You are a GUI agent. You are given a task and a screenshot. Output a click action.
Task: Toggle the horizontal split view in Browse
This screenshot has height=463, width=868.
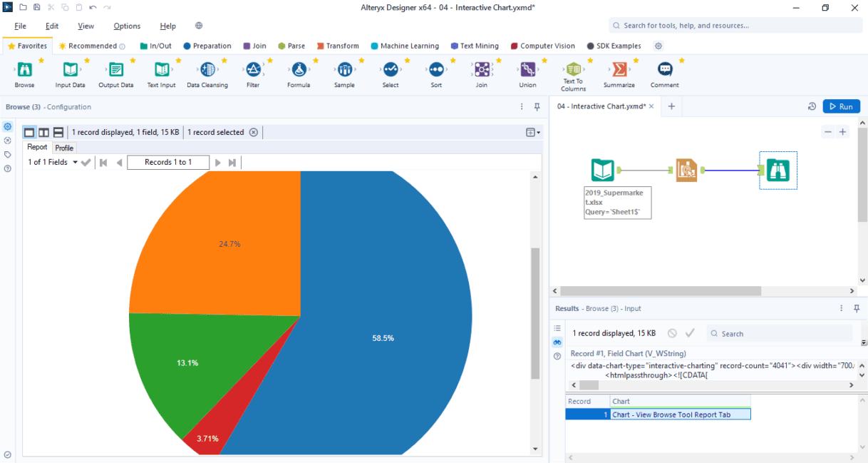[58, 132]
